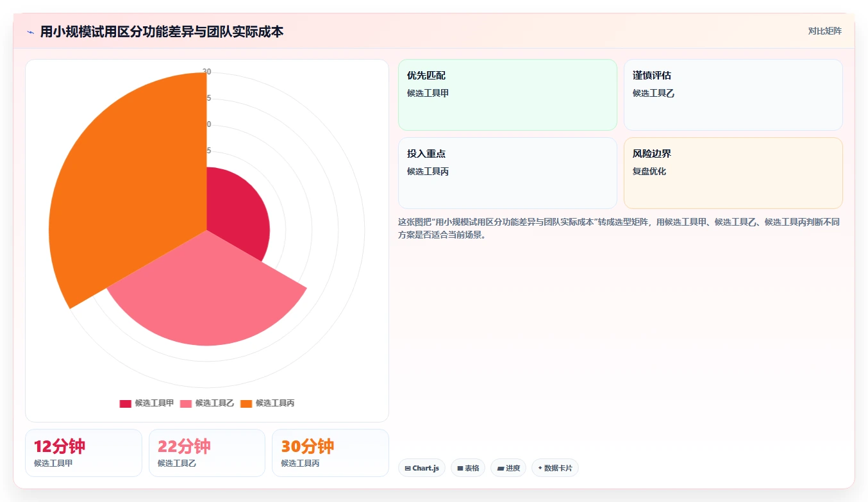The width and height of the screenshot is (868, 502).
Task: Select the Chart.js tag
Action: pyautogui.click(x=422, y=468)
